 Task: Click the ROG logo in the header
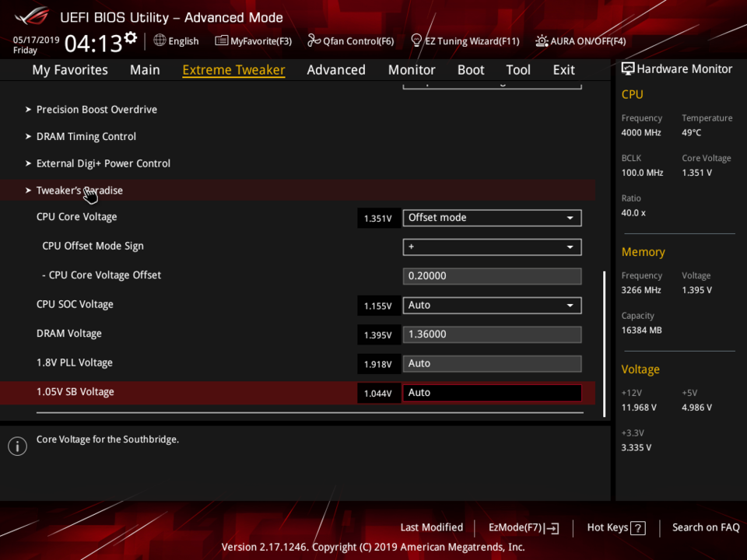click(31, 16)
